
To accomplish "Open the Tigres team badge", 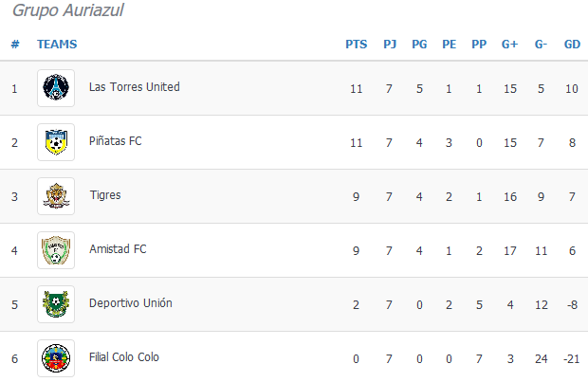I will 56,196.
